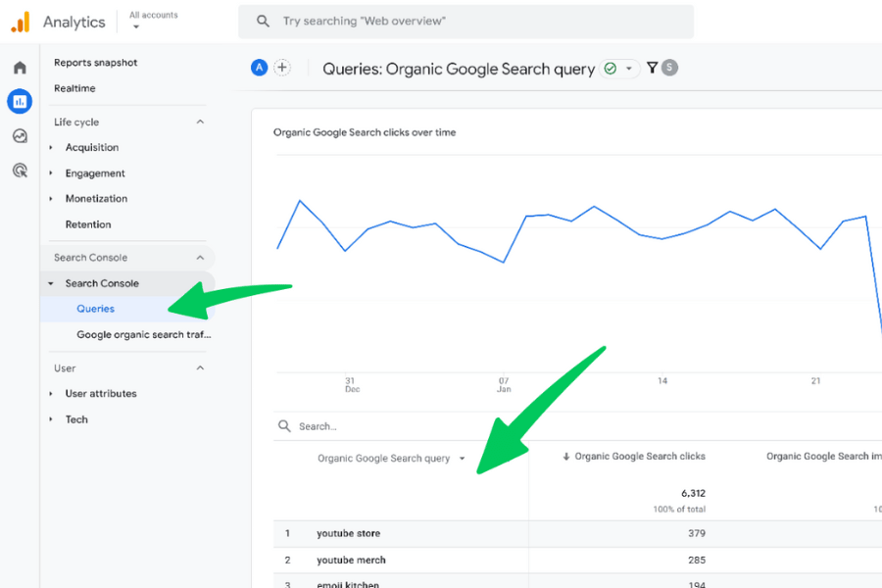Expand the Monetization tree item
The image size is (882, 588).
[x=51, y=199]
